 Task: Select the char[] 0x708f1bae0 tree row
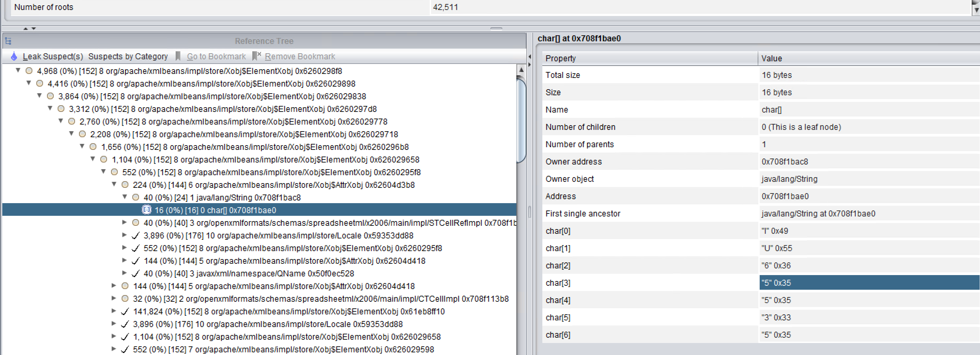[259, 210]
